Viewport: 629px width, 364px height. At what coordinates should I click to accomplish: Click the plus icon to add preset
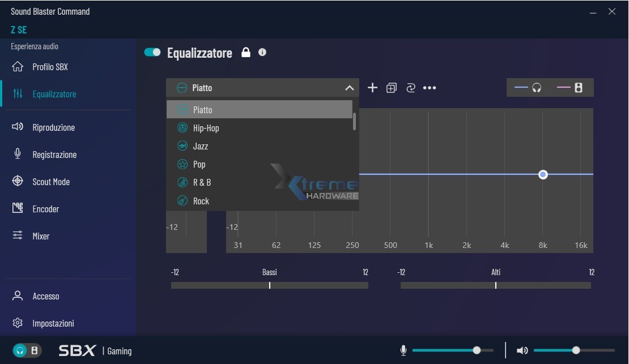tap(372, 88)
